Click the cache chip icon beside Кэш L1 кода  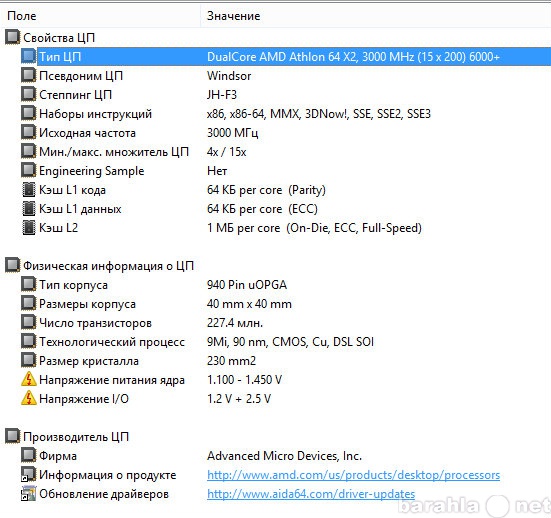click(28, 189)
